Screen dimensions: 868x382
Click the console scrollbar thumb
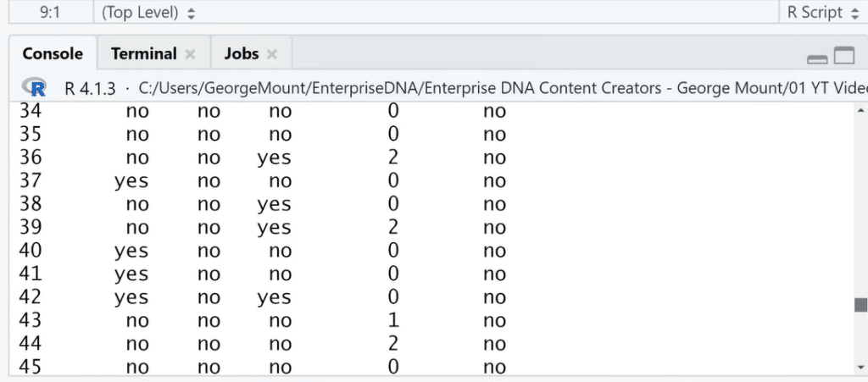(x=861, y=305)
